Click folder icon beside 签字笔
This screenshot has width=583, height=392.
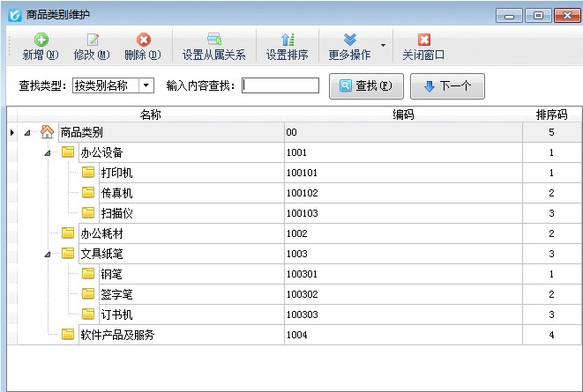(88, 293)
